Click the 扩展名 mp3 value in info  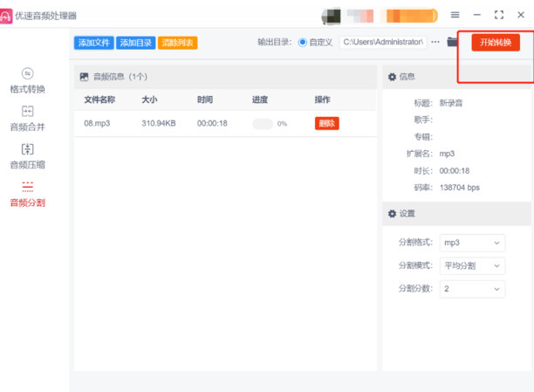point(447,154)
